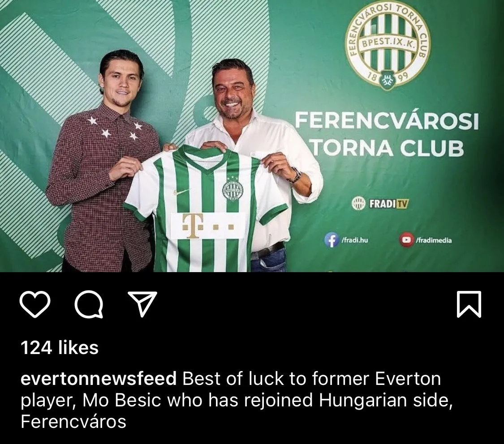Open the evertonnewsfeed profile
Screen dimensions: 504x444
[99, 379]
